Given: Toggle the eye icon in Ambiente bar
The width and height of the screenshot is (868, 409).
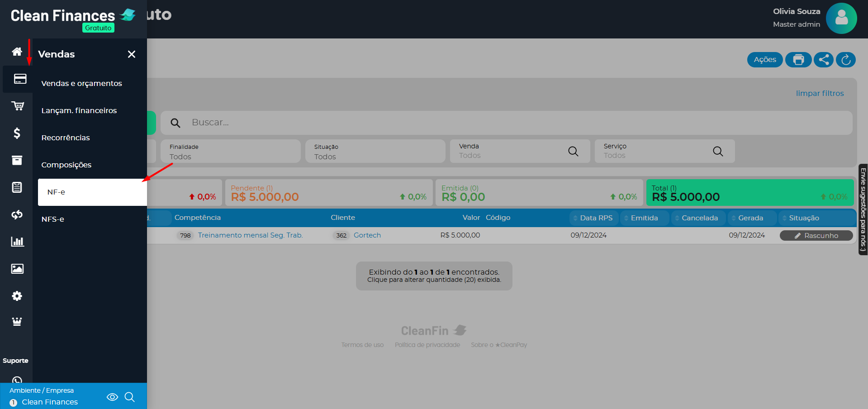Looking at the screenshot, I should (x=112, y=397).
